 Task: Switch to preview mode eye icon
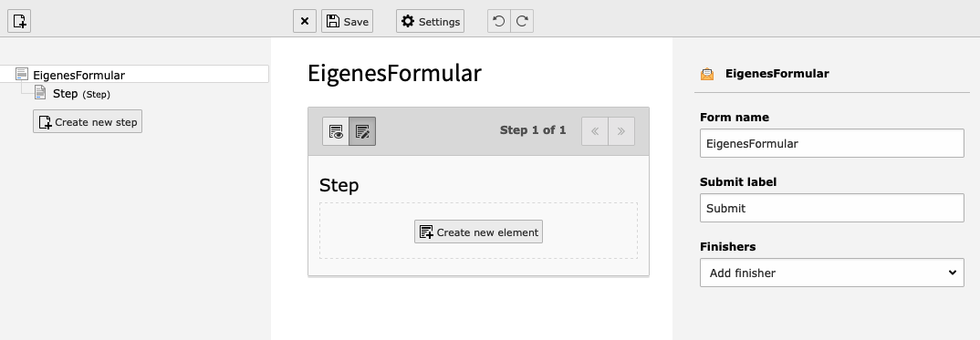point(336,131)
